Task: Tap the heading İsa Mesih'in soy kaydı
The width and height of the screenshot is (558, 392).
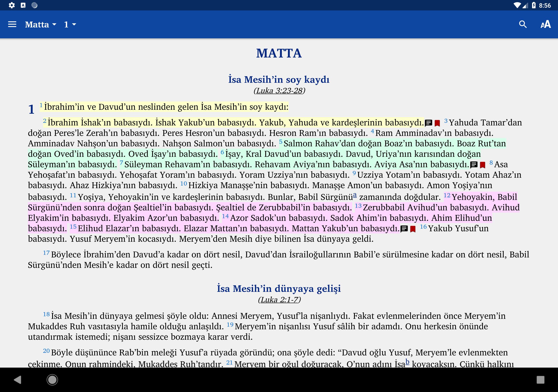Action: click(x=279, y=79)
